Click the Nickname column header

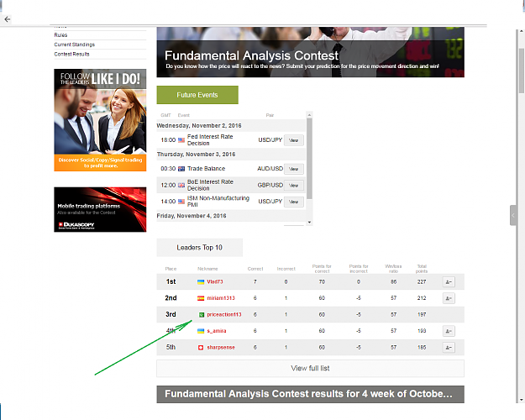tap(207, 269)
